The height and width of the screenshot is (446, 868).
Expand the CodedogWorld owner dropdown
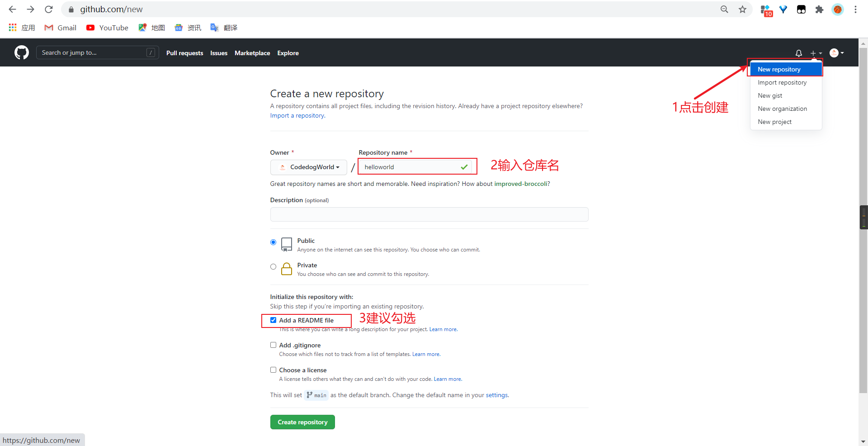point(309,167)
